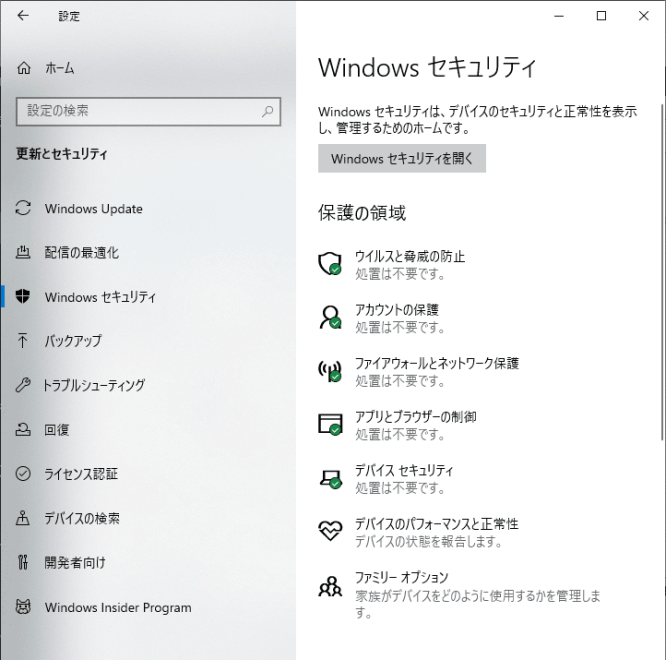This screenshot has width=666, height=660.
Task: Click 処置は不要です。 under アプリとブラウザーの制御
Action: click(400, 434)
